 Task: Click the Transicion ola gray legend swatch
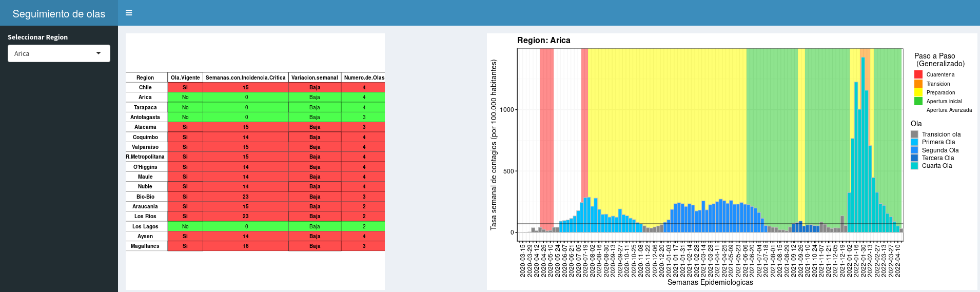(914, 134)
